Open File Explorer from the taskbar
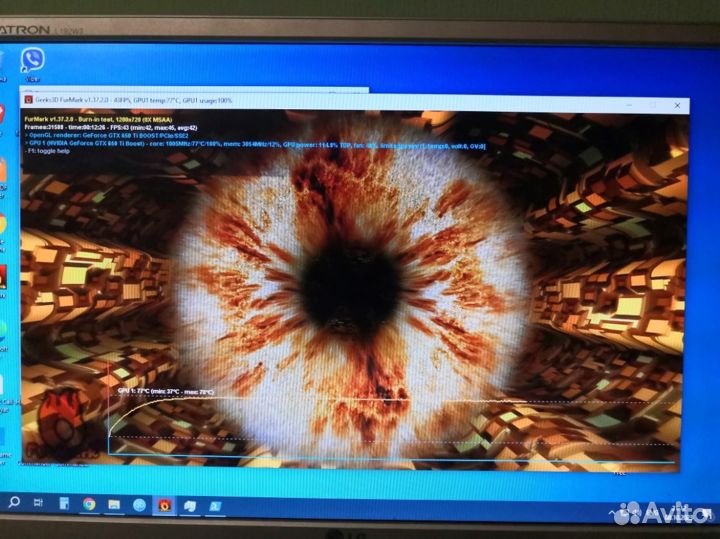Image resolution: width=720 pixels, height=539 pixels. click(114, 505)
